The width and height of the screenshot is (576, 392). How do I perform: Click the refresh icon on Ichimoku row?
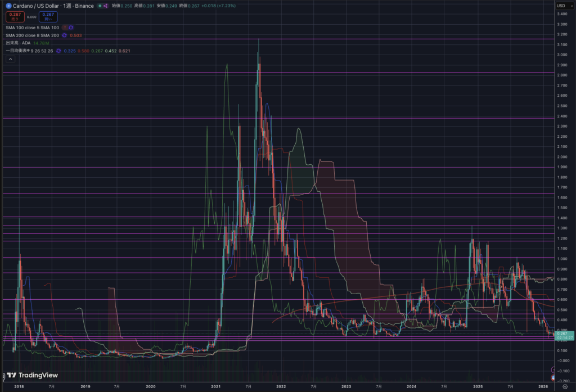coord(58,51)
